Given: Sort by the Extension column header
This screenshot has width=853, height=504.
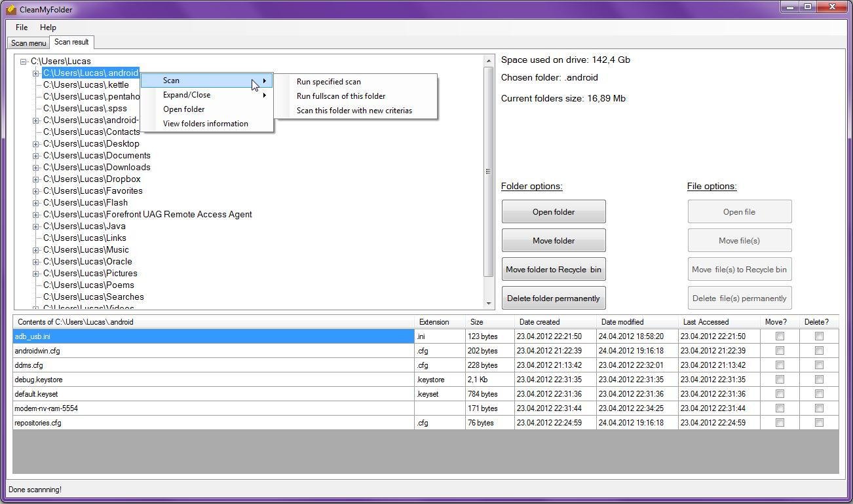Looking at the screenshot, I should [440, 322].
